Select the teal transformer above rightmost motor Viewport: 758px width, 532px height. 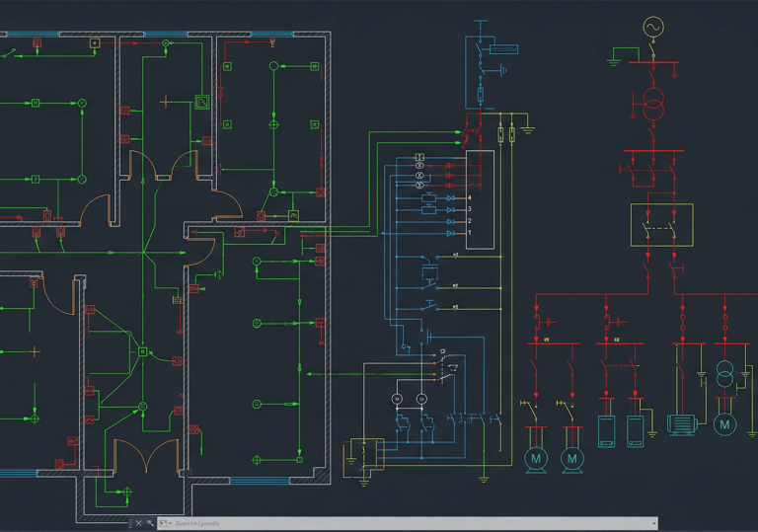725,375
